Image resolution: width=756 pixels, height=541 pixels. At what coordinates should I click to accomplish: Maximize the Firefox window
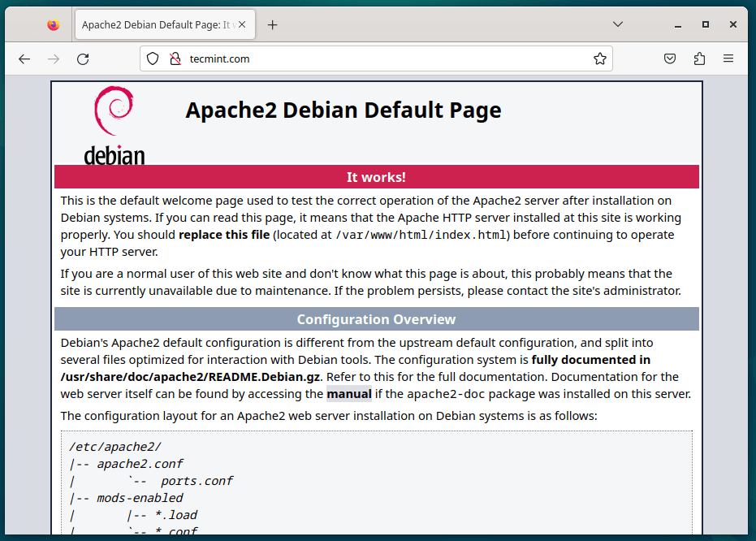pos(706,24)
